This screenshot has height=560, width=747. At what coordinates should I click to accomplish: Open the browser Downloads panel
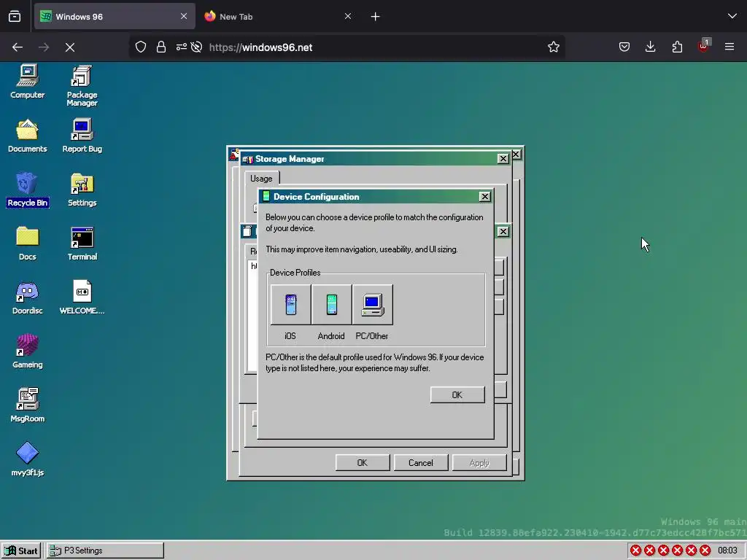coord(650,47)
